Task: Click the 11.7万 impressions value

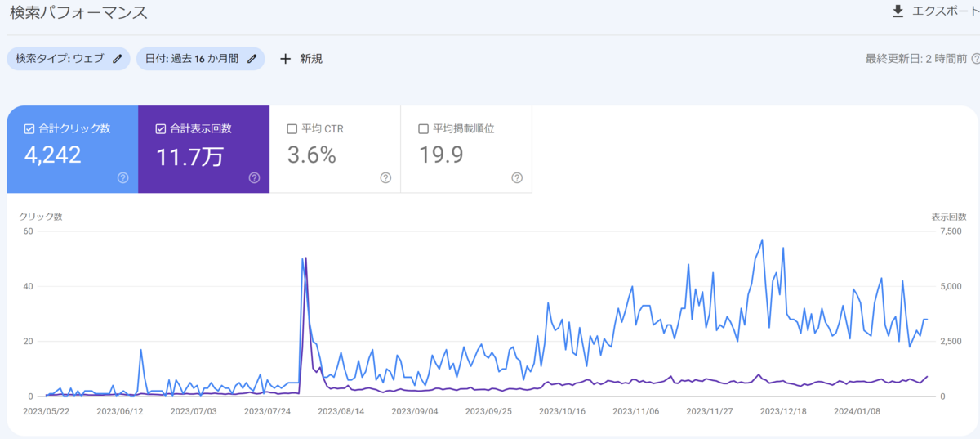Action: [x=189, y=156]
